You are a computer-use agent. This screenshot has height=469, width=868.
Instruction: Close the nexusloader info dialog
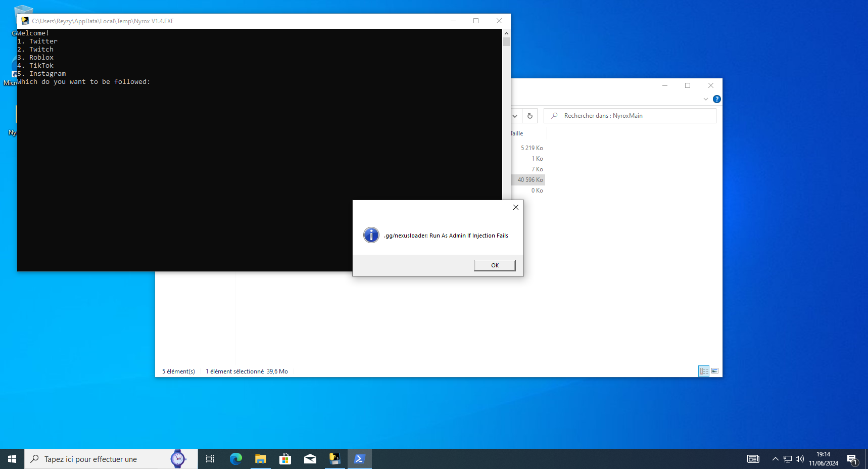(516, 207)
